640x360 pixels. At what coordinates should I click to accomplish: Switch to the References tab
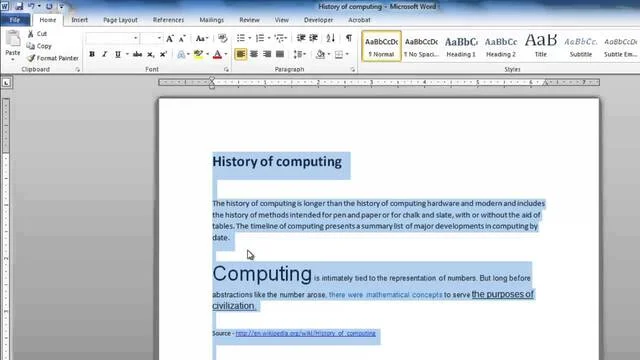(169, 20)
